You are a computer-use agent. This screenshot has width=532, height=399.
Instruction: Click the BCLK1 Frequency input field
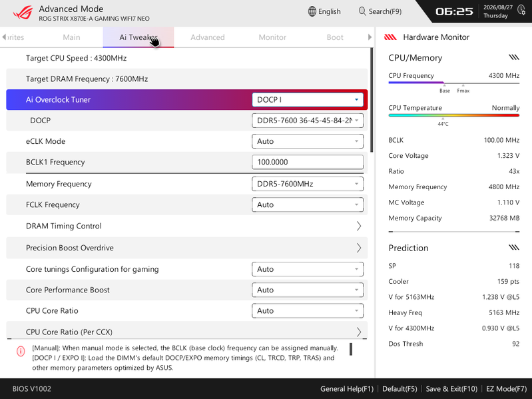click(308, 162)
